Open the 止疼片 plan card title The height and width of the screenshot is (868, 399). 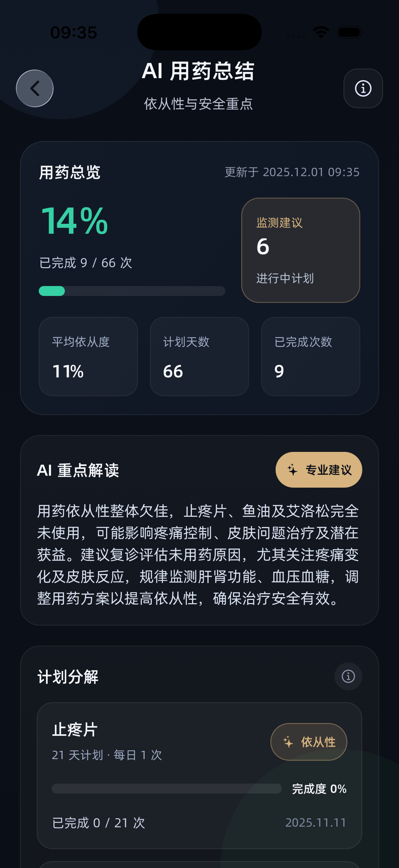tap(75, 730)
